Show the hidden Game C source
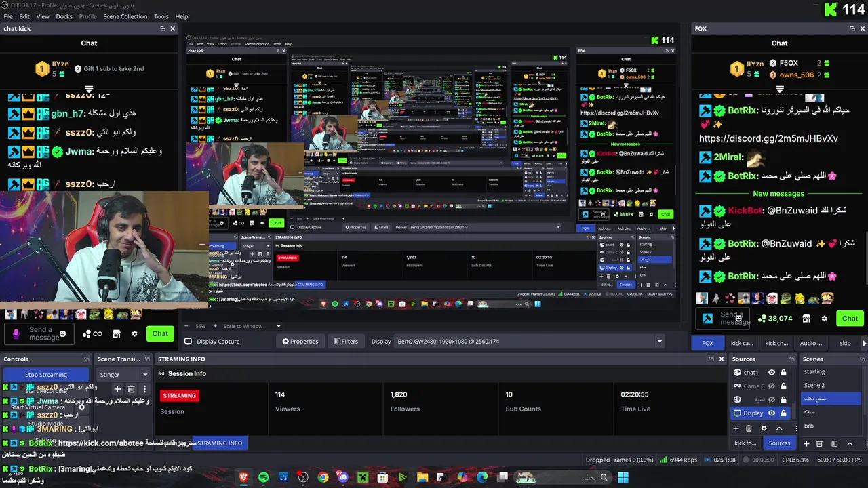 tap(771, 386)
